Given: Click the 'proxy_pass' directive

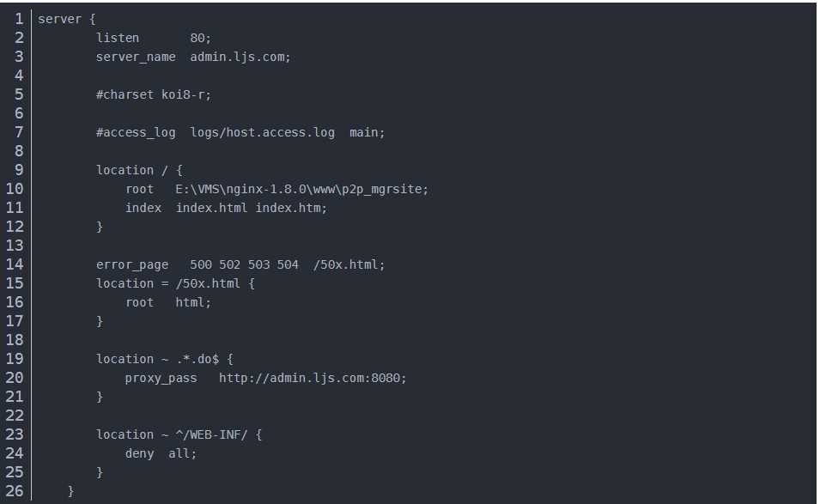Looking at the screenshot, I should click(x=161, y=378).
